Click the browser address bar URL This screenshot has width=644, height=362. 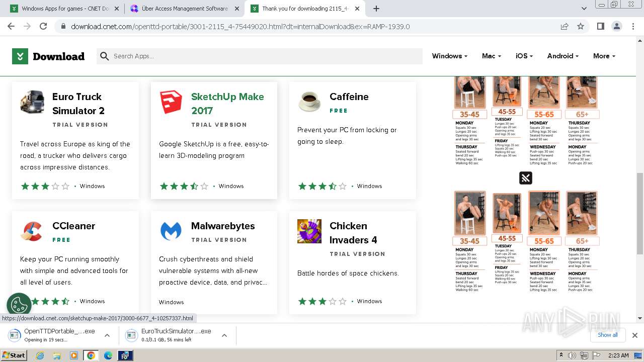(x=240, y=26)
